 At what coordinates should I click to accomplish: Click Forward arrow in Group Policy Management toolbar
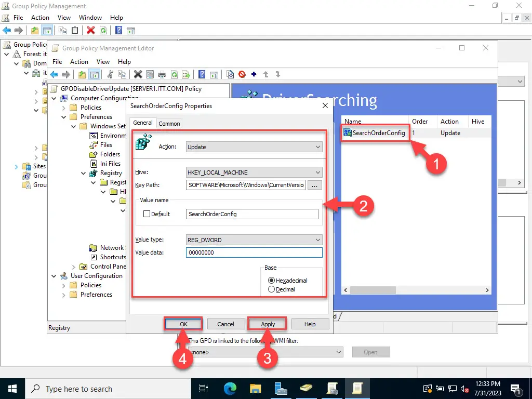pos(19,31)
